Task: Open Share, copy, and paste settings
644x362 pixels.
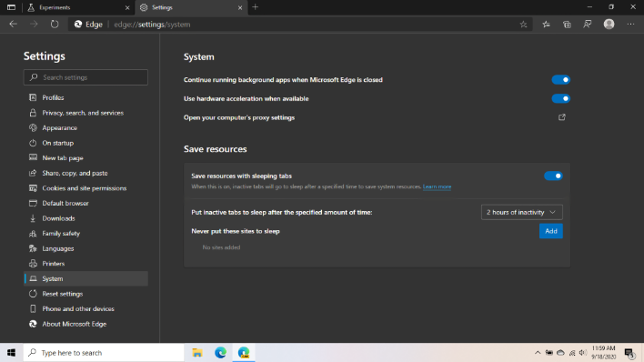Action: 86,173
